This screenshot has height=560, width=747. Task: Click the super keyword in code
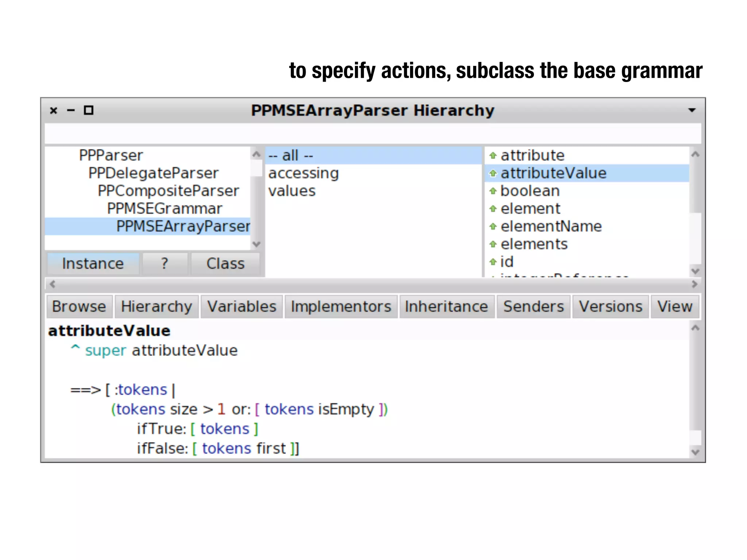tap(106, 351)
